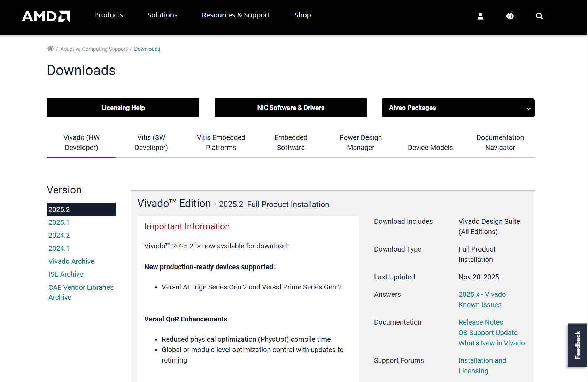Click the home breadcrumb icon

pos(50,49)
